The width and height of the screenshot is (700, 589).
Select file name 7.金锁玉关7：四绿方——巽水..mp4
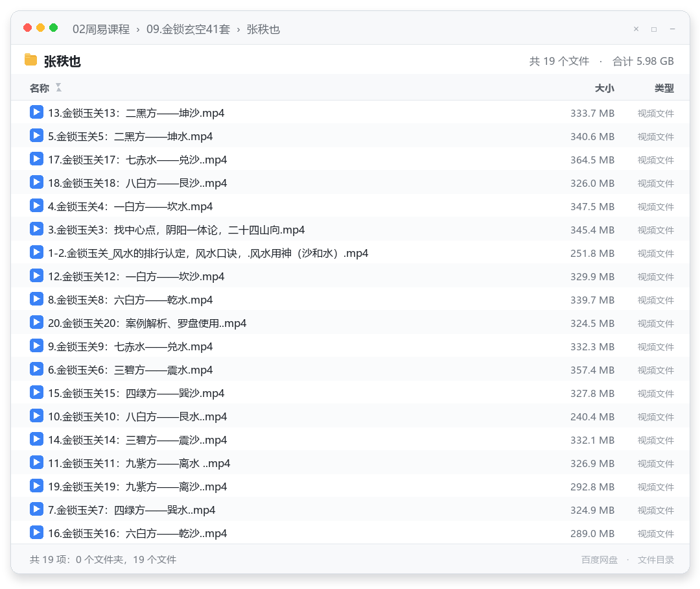point(132,510)
